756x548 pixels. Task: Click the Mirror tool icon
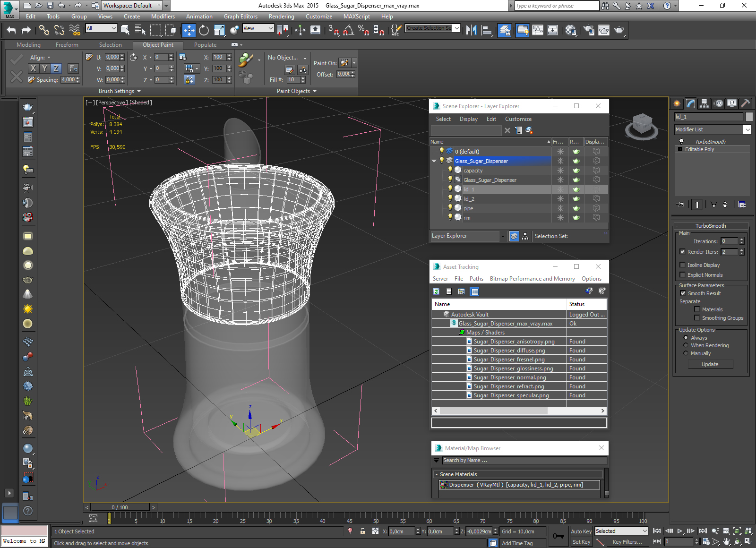click(471, 30)
